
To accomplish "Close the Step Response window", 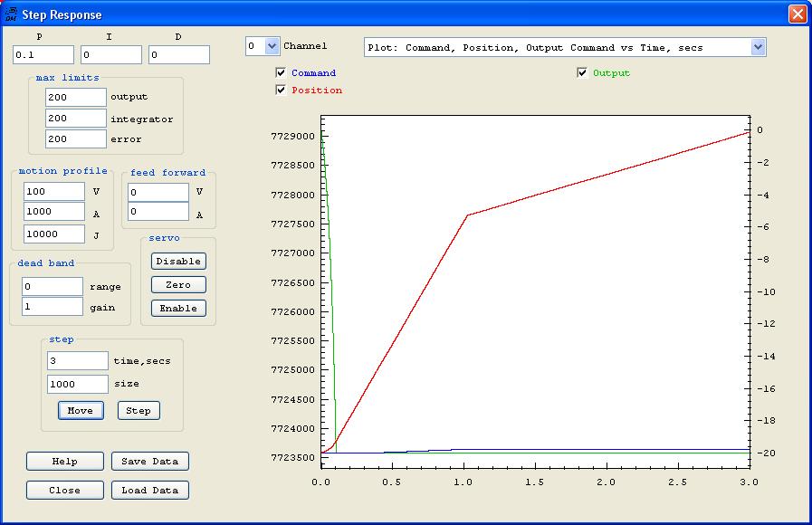I will tap(797, 14).
